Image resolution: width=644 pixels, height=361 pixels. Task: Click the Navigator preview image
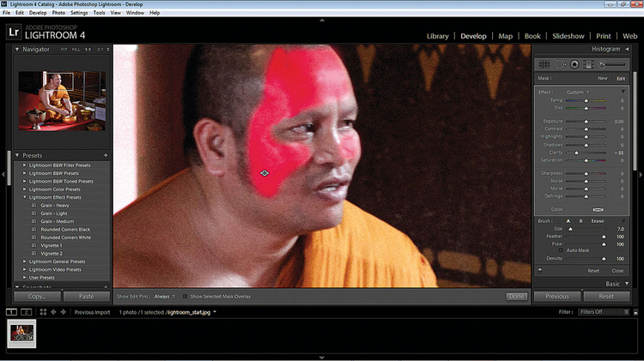point(62,101)
